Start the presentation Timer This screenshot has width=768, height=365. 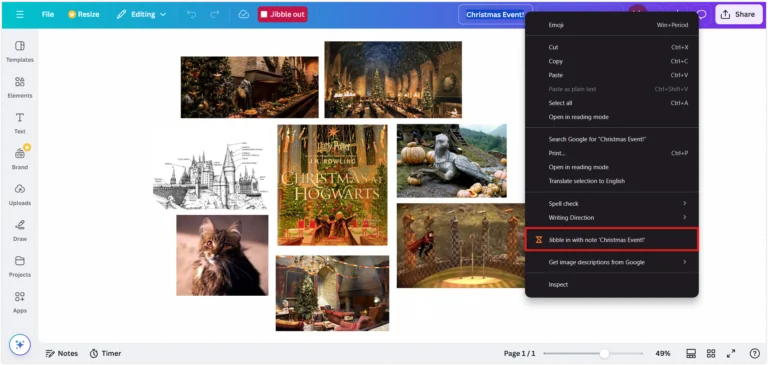point(105,353)
